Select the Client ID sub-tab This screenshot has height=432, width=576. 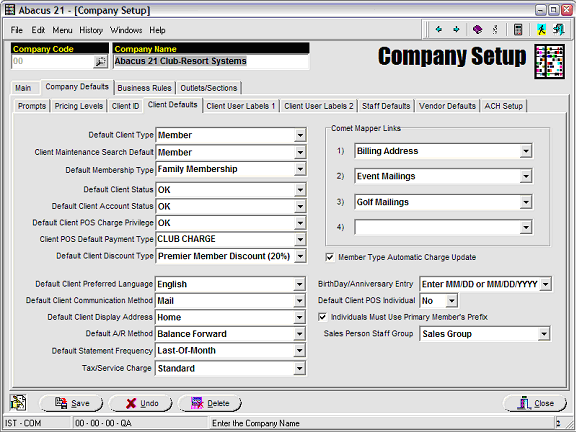(x=125, y=106)
